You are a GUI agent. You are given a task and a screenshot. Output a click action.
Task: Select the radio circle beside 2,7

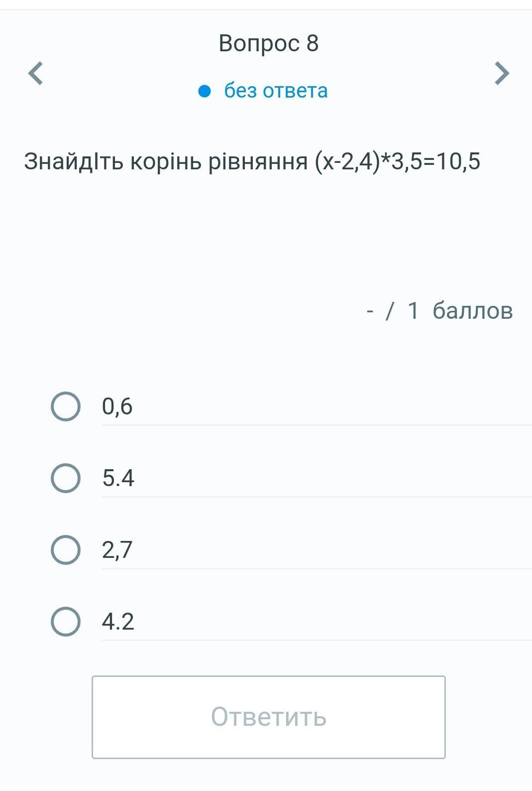(66, 550)
